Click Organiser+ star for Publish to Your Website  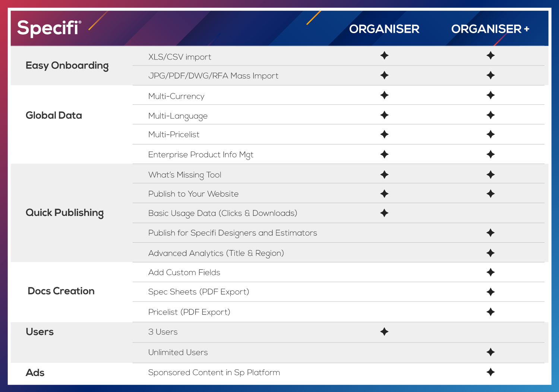pos(490,194)
